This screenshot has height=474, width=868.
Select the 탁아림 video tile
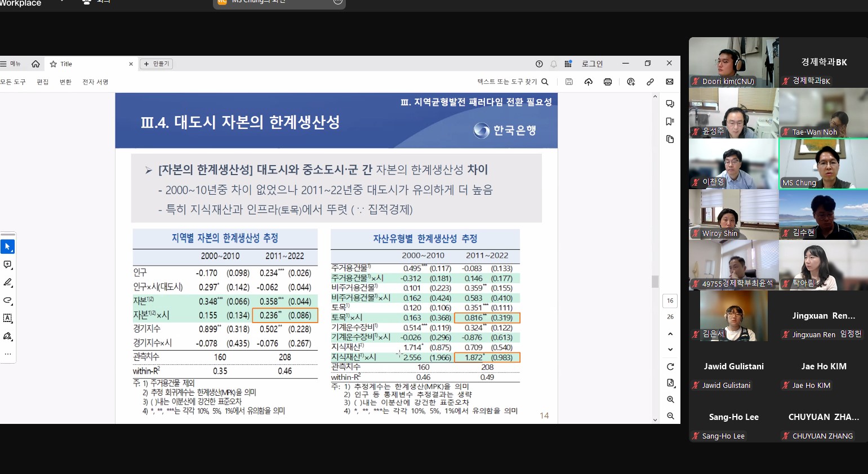824,265
